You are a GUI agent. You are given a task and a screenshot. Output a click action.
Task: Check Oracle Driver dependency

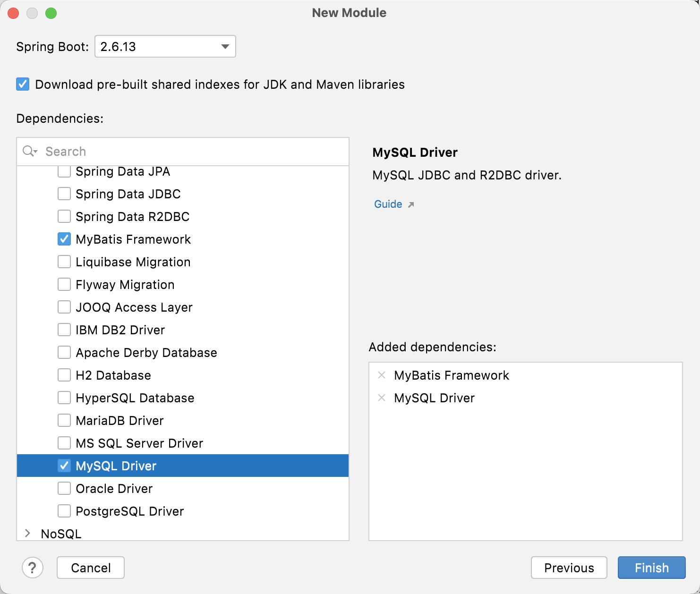(x=64, y=488)
